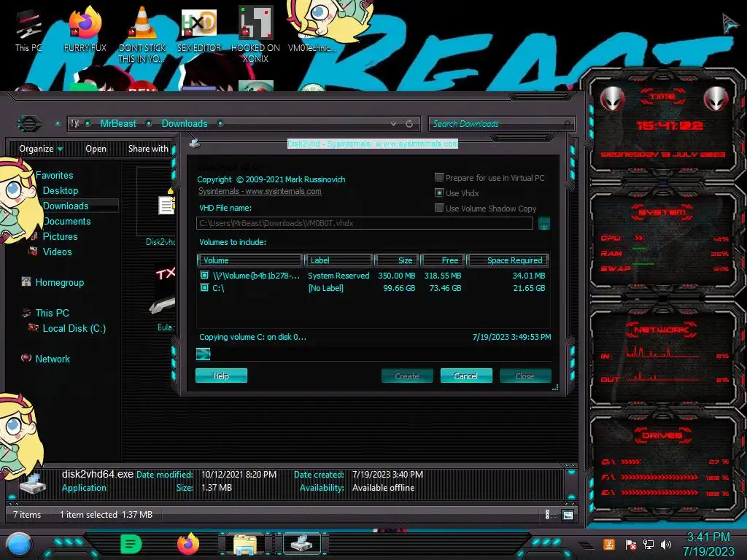Open Windows Start orb
This screenshot has height=560, width=747.
18,544
